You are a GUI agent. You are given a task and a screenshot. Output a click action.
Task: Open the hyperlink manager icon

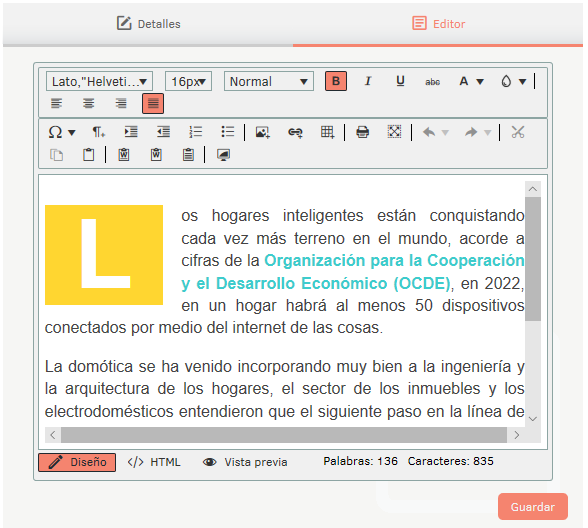point(295,132)
